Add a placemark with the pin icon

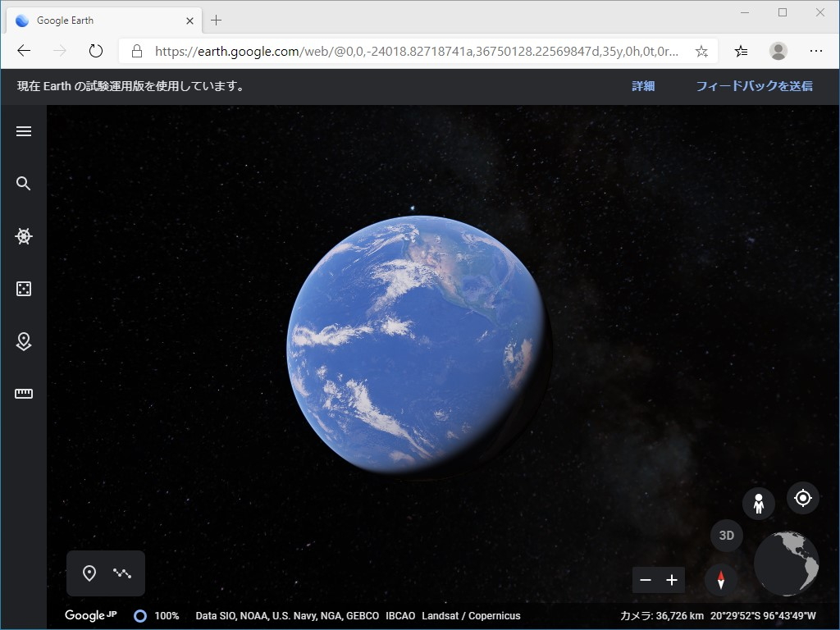click(90, 573)
